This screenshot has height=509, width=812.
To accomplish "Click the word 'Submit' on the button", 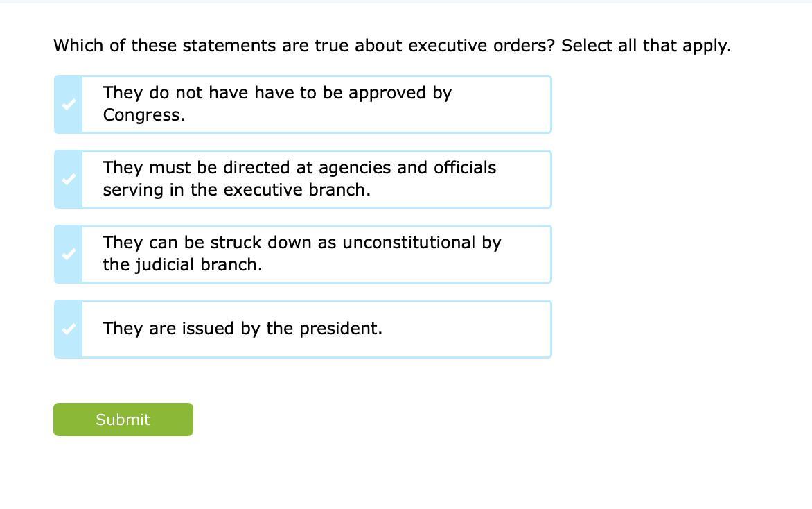I will 123,420.
